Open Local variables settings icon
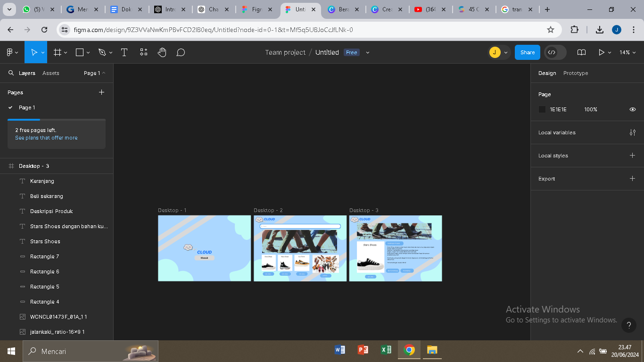The width and height of the screenshot is (644, 362). click(633, 132)
